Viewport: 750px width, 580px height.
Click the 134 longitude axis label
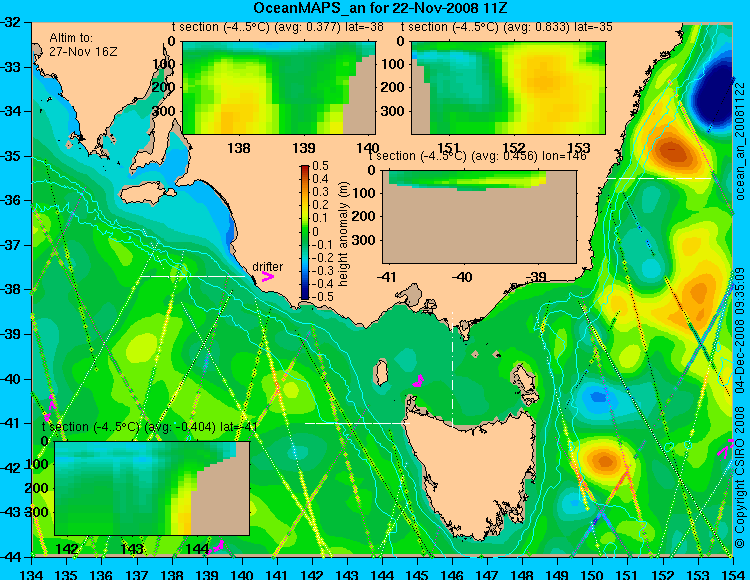coord(32,574)
